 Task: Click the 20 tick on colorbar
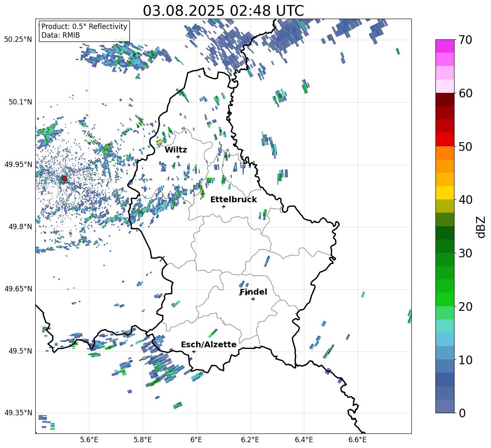465,307
